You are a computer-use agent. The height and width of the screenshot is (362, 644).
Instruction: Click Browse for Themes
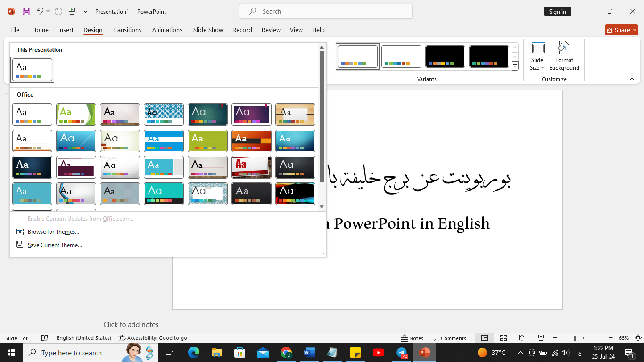click(x=53, y=232)
